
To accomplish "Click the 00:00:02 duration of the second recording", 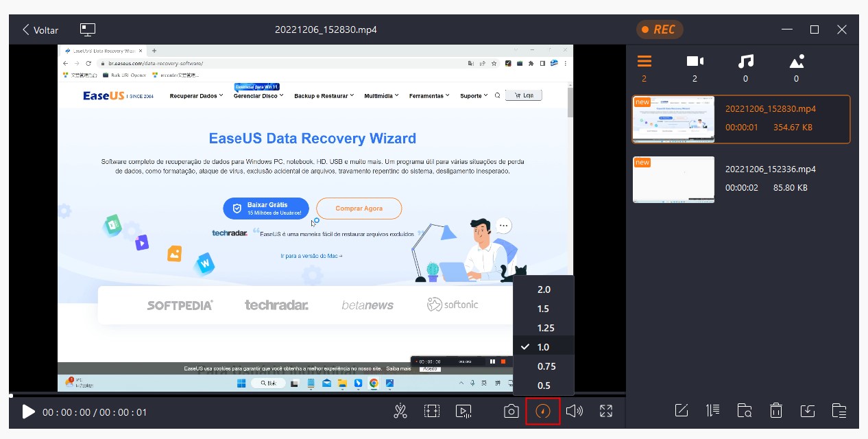I will coord(742,188).
